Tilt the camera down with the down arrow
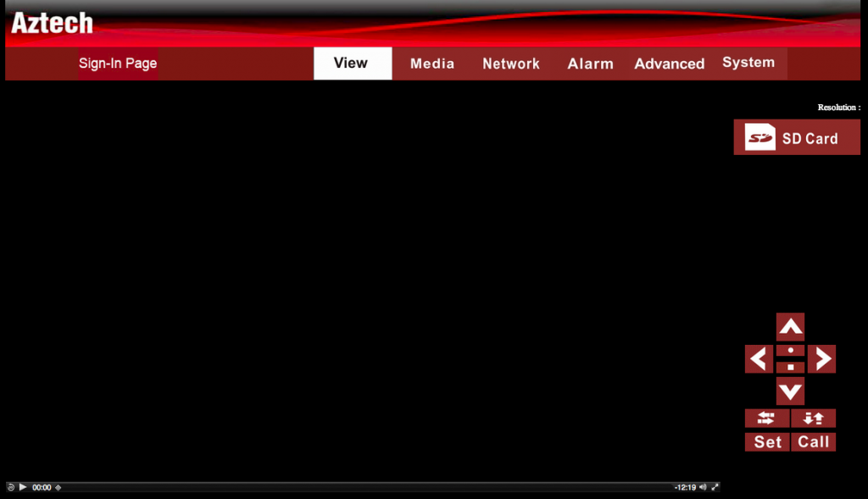Screen dimensions: 868x499 point(790,391)
